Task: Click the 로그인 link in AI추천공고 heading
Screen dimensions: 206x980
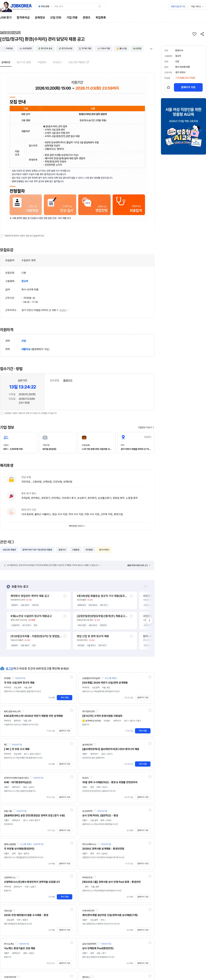Action: click(9, 668)
